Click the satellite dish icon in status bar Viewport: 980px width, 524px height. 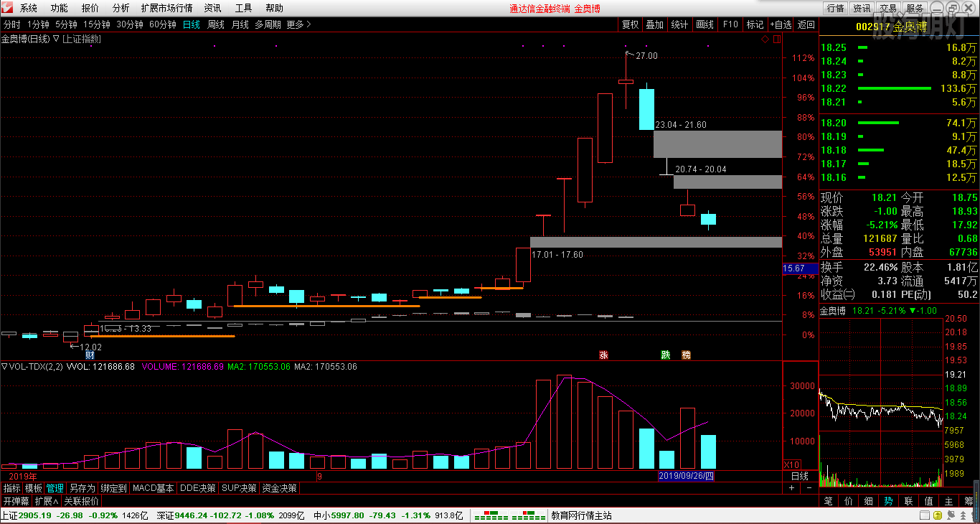pyautogui.click(x=952, y=515)
